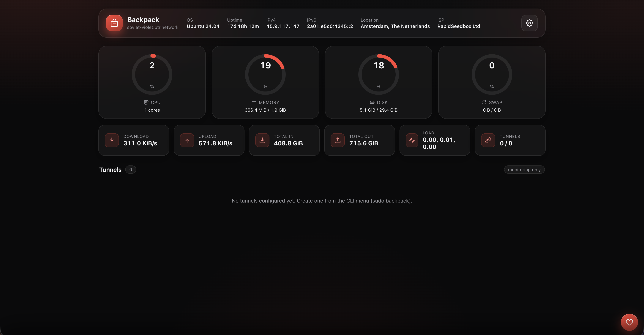Image resolution: width=644 pixels, height=335 pixels.
Task: Click the heart icon in the corner
Action: 629,322
